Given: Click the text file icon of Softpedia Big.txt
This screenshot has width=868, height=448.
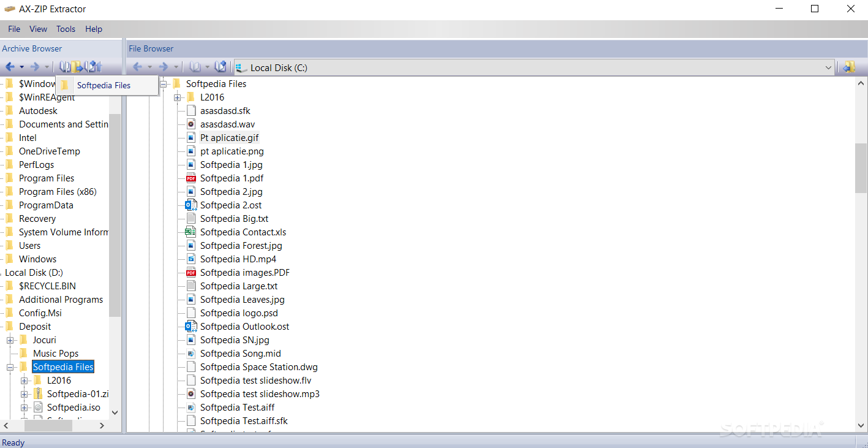Looking at the screenshot, I should click(191, 219).
